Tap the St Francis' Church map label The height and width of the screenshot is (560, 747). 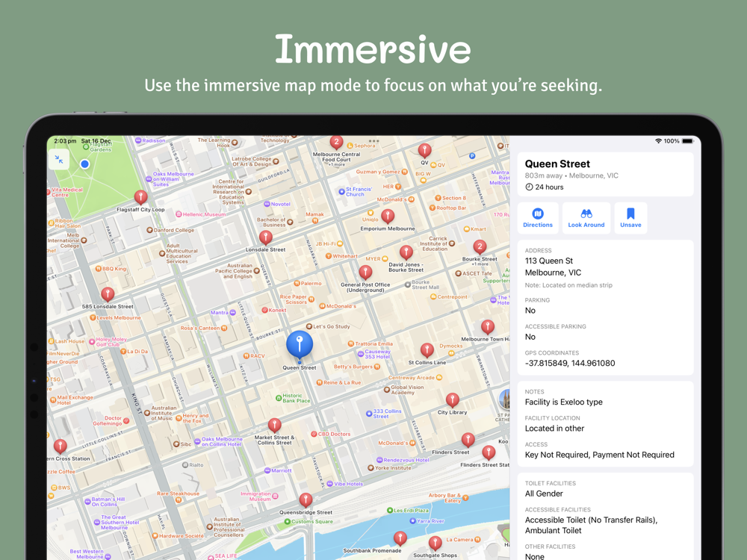click(356, 192)
